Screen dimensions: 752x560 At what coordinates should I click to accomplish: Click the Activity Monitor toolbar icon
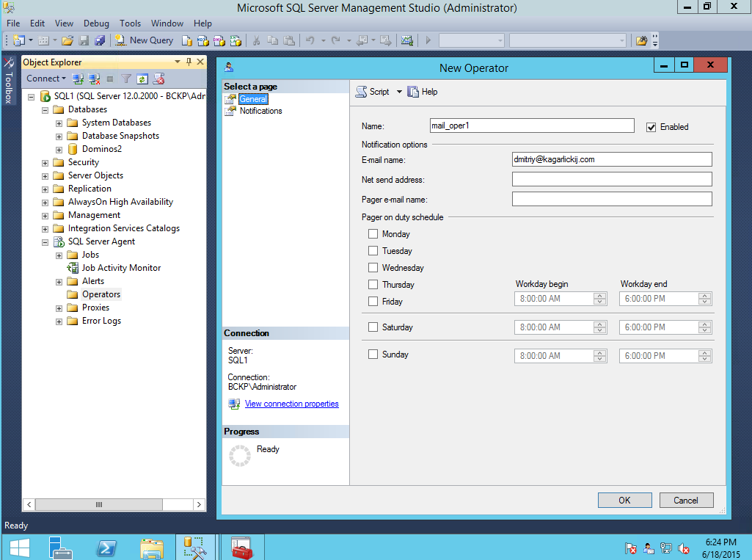(407, 40)
